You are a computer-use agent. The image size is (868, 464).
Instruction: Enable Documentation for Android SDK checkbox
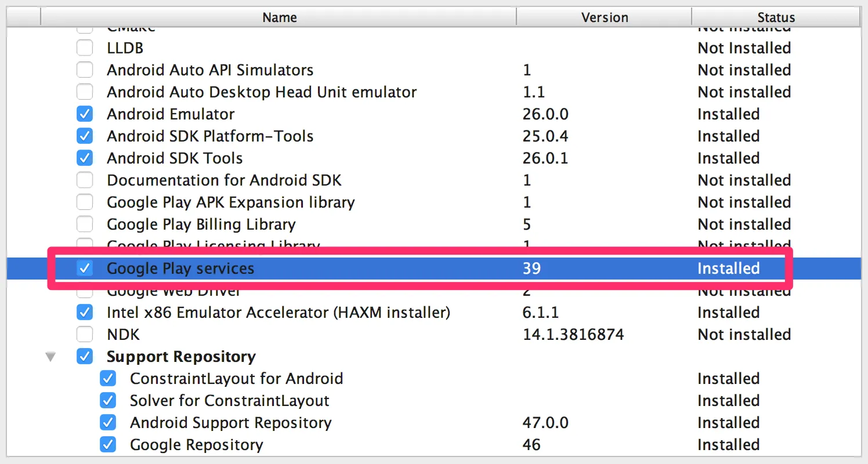coord(85,180)
